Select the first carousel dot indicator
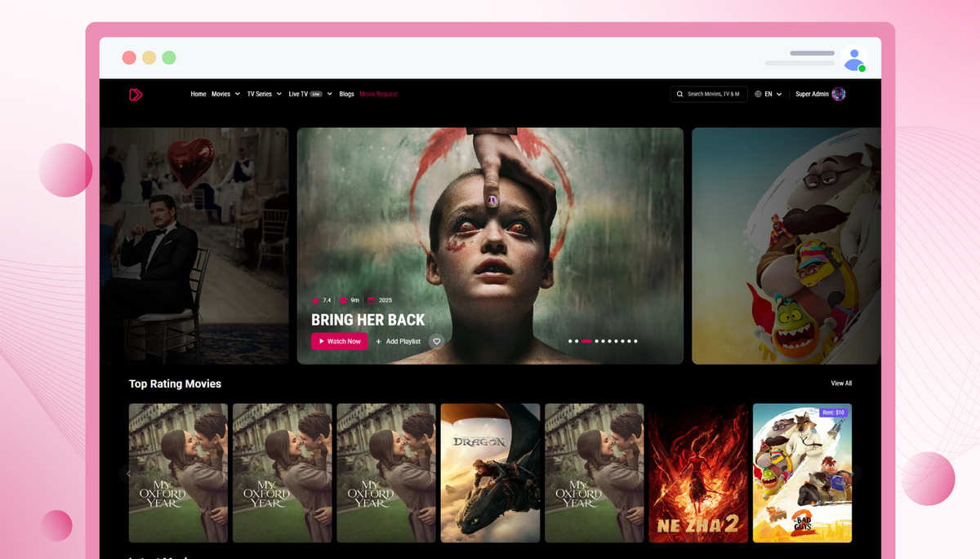Image resolution: width=980 pixels, height=559 pixels. pos(570,341)
